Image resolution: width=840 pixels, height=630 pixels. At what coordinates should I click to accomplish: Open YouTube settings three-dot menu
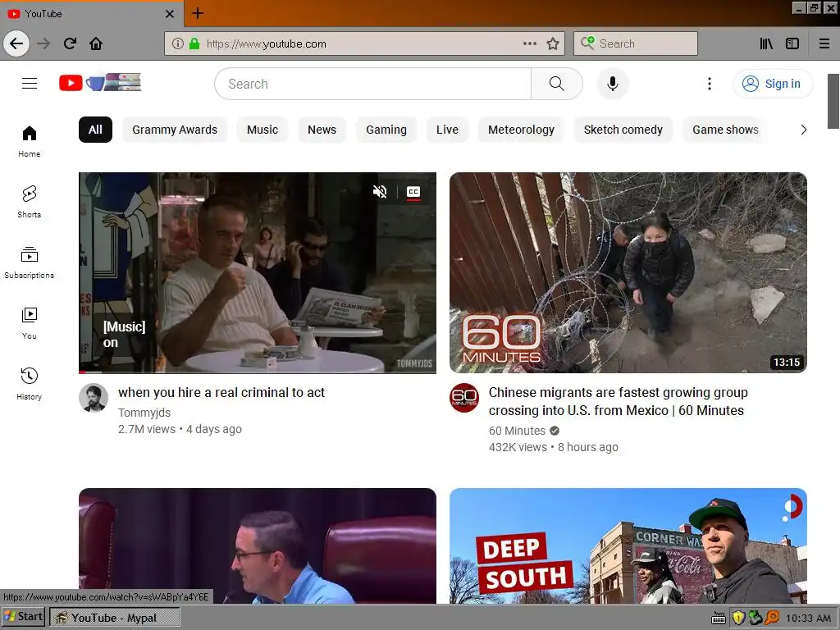(710, 84)
